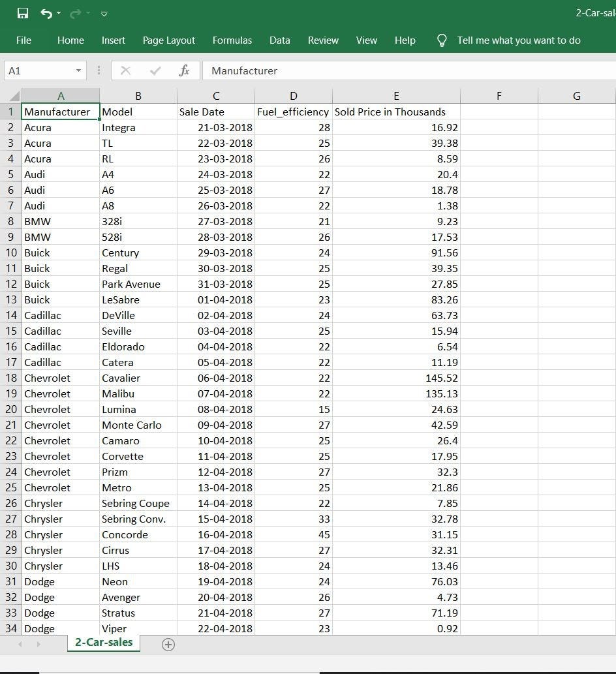Image resolution: width=616 pixels, height=674 pixels.
Task: Select the Viper cell
Action: tap(138, 628)
